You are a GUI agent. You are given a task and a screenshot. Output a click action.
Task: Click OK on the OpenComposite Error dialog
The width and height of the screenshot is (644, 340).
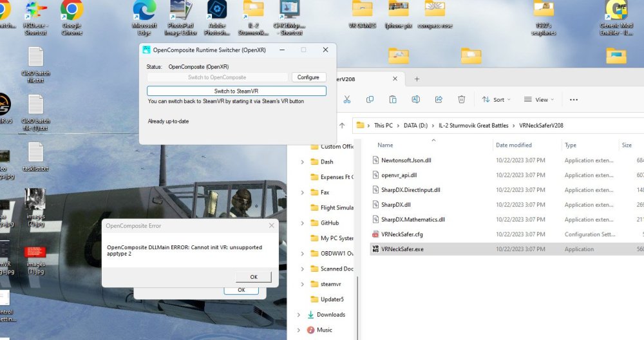click(x=253, y=277)
